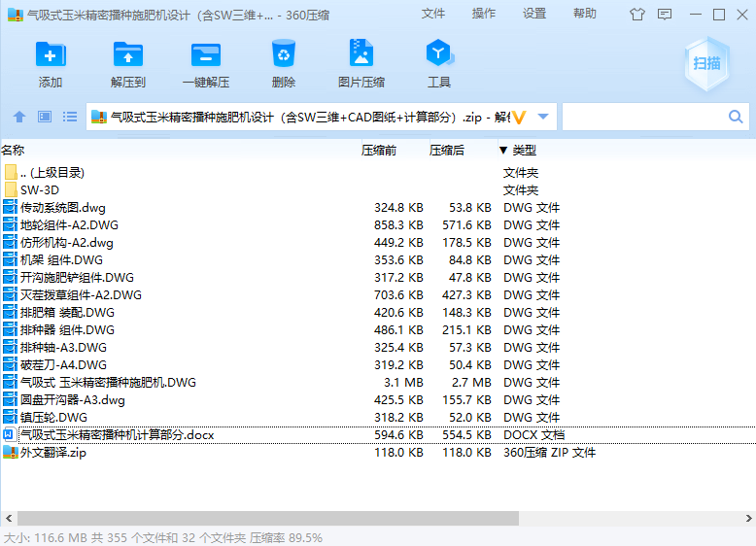Viewport: 756px width, 546px height.
Task: Click the status bar size summary text
Action: pos(163,538)
